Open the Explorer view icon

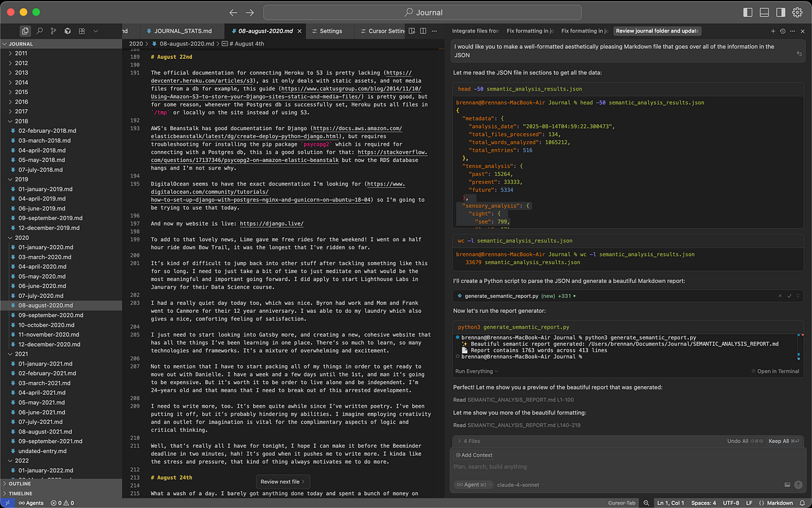pyautogui.click(x=25, y=31)
